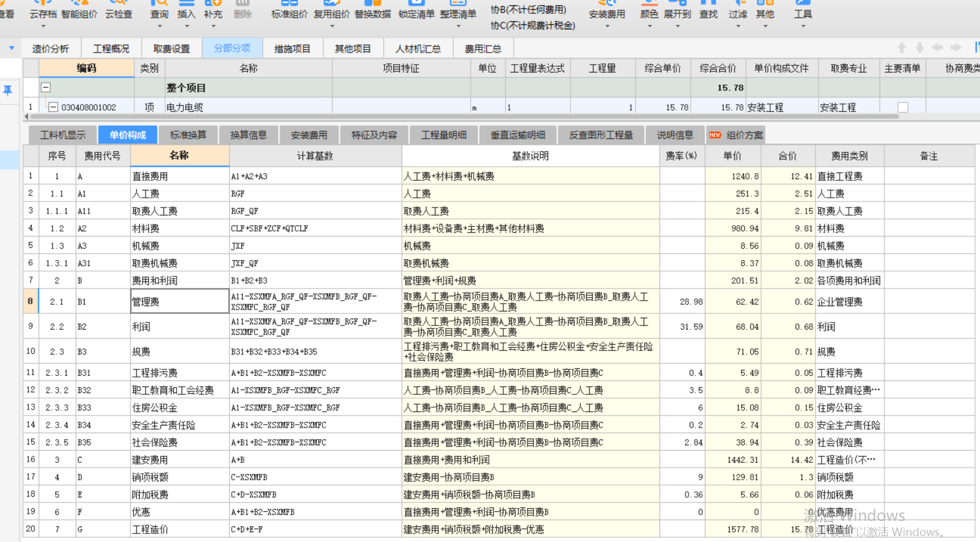Click the 工程造价 name cell in row 20
980x542 pixels.
(180, 529)
